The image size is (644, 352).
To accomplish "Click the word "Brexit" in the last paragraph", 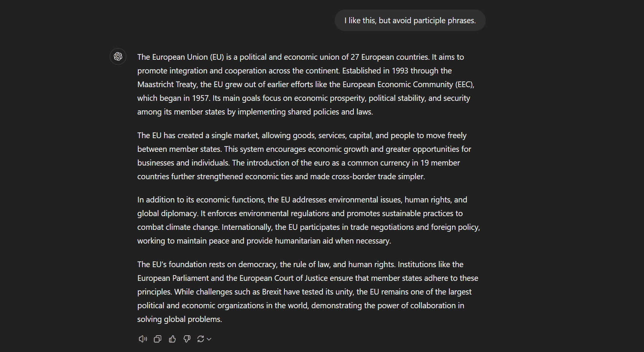I will click(272, 292).
